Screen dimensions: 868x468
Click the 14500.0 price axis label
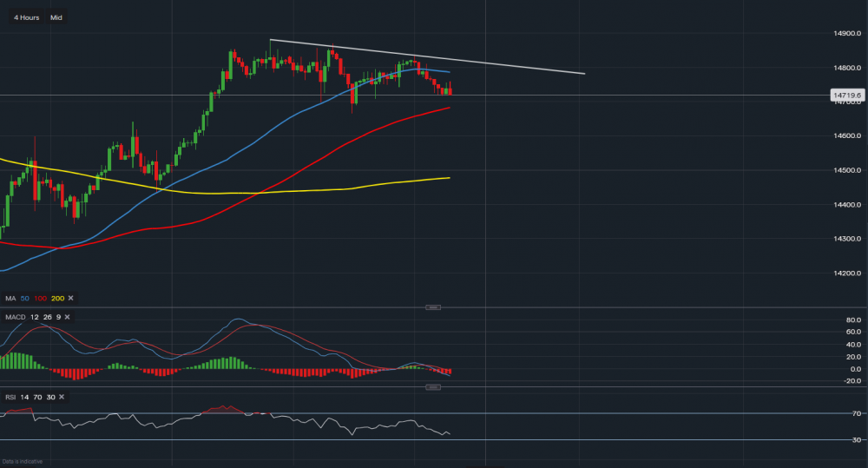coord(846,170)
